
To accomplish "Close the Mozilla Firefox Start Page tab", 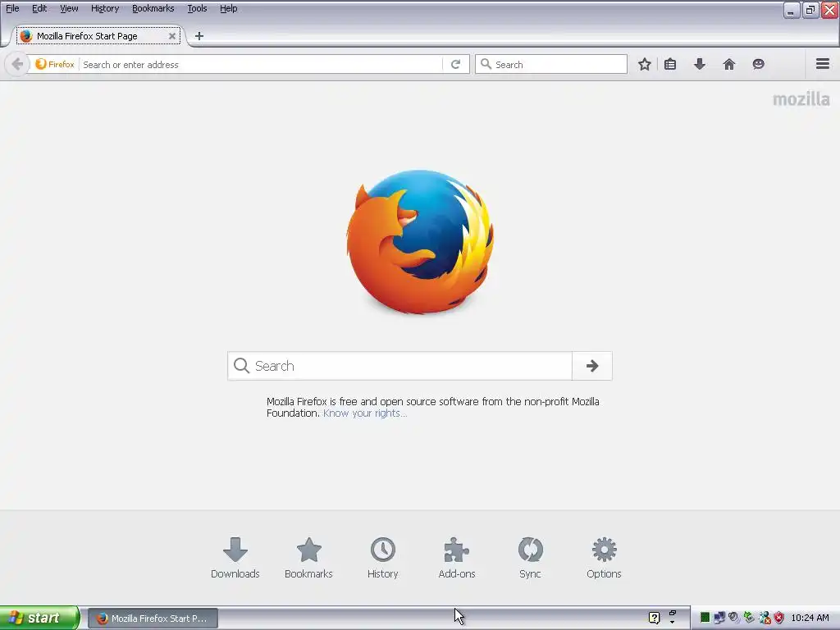I will (x=172, y=36).
